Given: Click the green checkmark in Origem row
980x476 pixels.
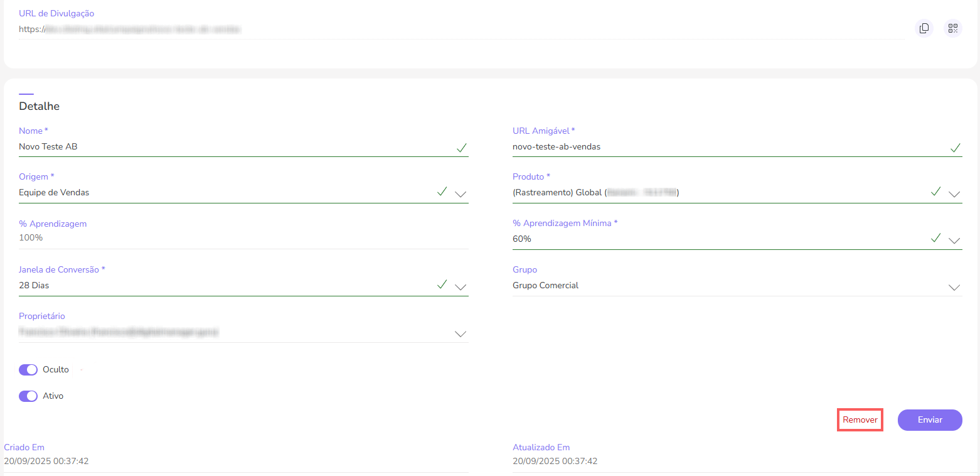Looking at the screenshot, I should 442,192.
